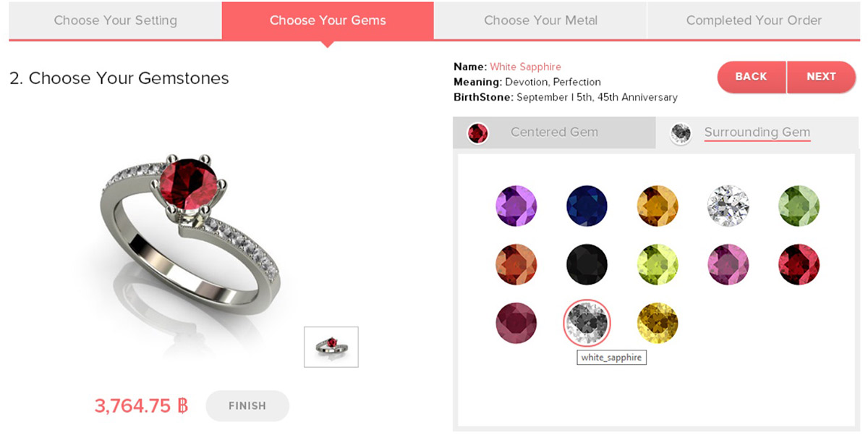Select the pink tourmaline gemstone
Screen dimensions: 868x438
click(728, 264)
